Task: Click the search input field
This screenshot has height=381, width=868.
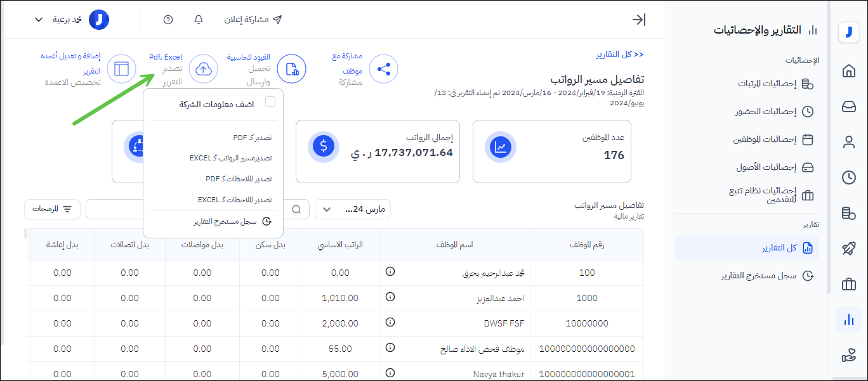Action: [190, 209]
